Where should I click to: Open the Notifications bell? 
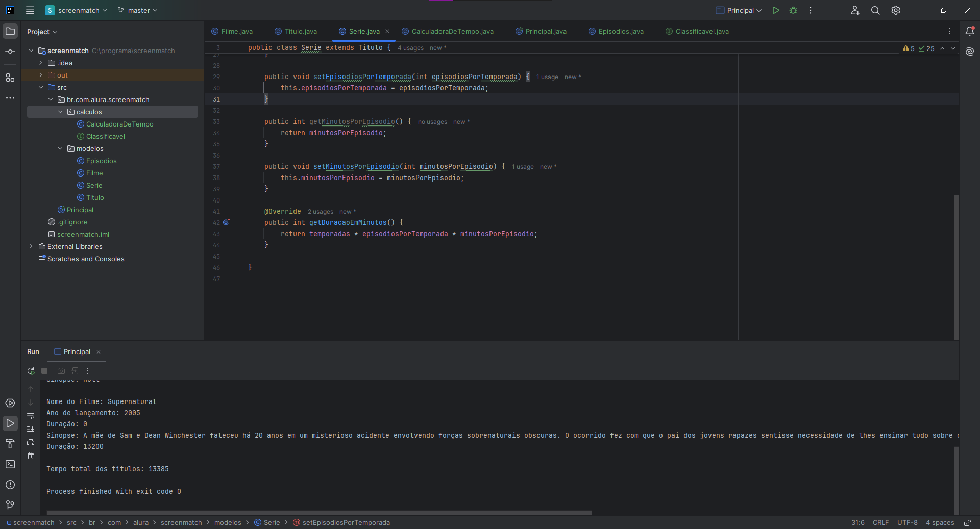(x=970, y=31)
